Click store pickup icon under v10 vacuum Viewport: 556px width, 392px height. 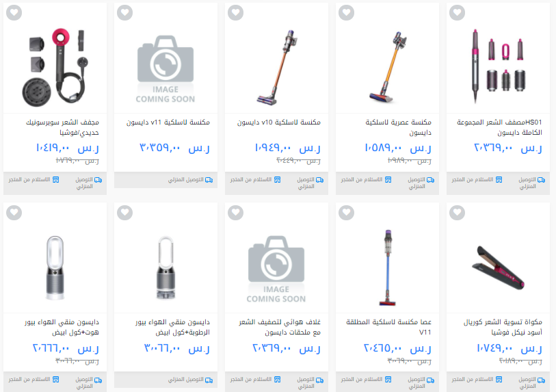277,180
